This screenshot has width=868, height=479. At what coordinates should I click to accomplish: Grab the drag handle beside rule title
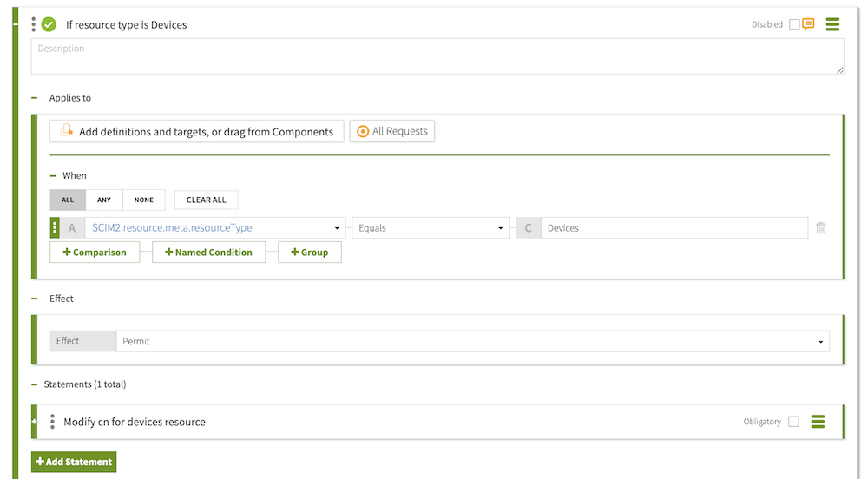coord(34,24)
